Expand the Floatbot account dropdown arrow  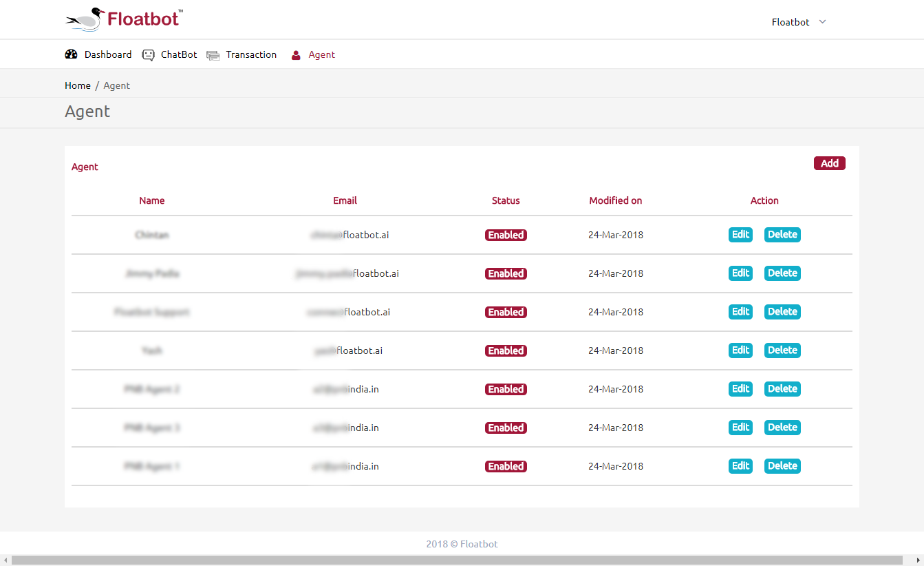(x=822, y=22)
